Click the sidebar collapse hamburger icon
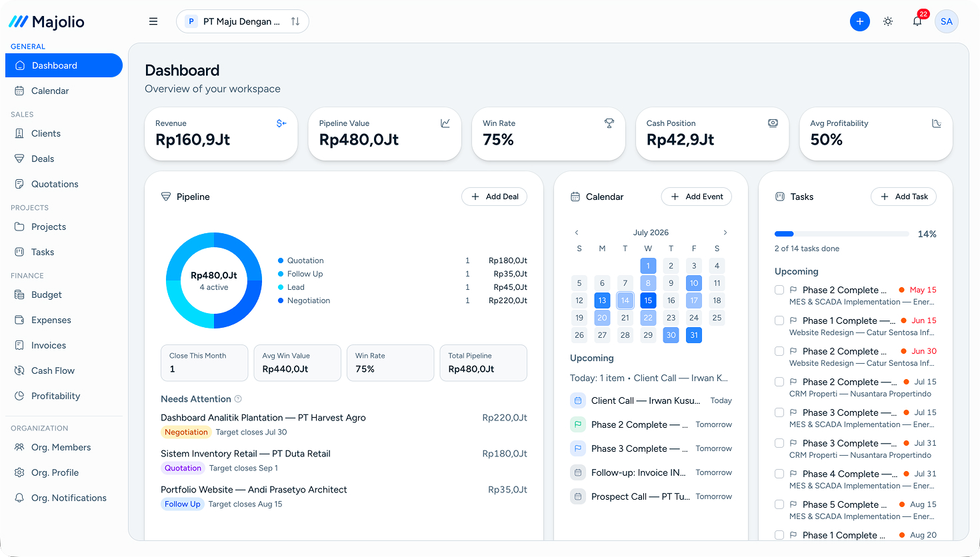The image size is (980, 557). 153,21
